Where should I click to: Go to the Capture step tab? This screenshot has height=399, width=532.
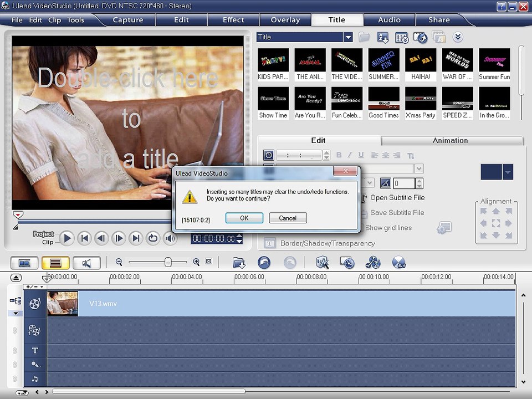click(128, 20)
